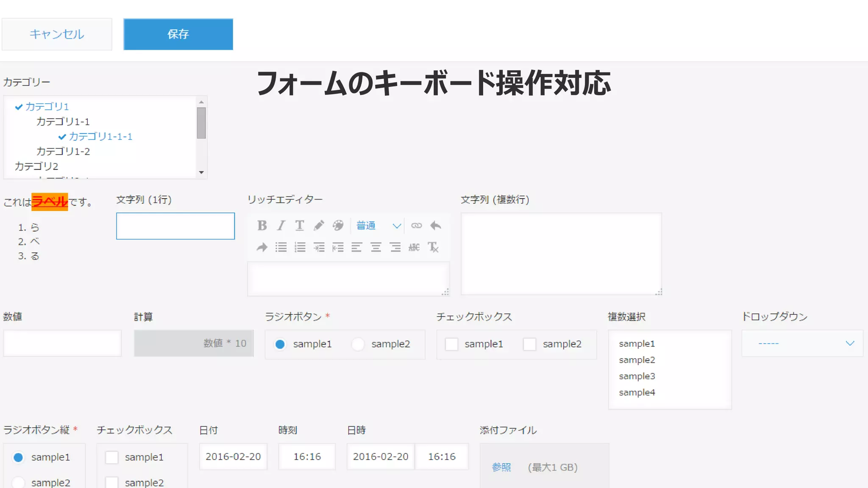868x488 pixels.
Task: Clear formatting with Tx icon
Action: tap(433, 247)
